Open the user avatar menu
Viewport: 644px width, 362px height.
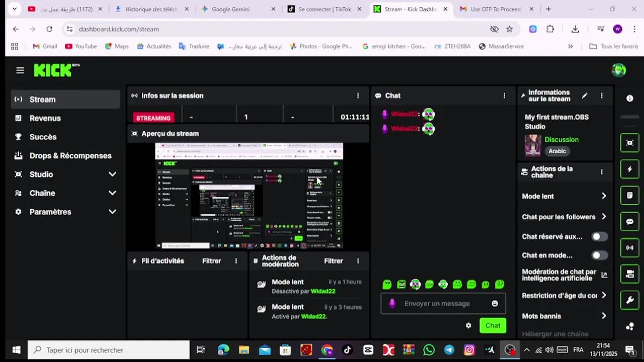coord(618,70)
